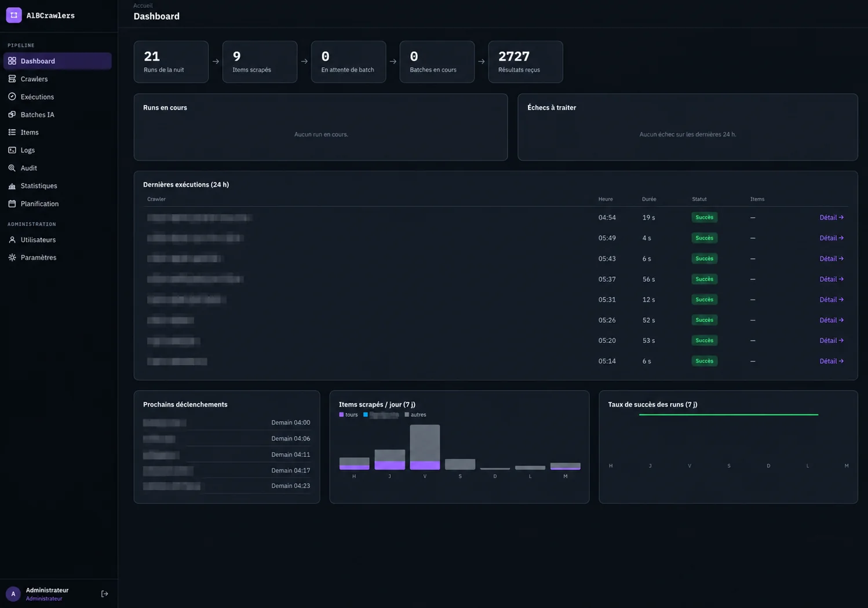Go to the Exécutions menu entry
The image size is (868, 608).
click(x=57, y=97)
